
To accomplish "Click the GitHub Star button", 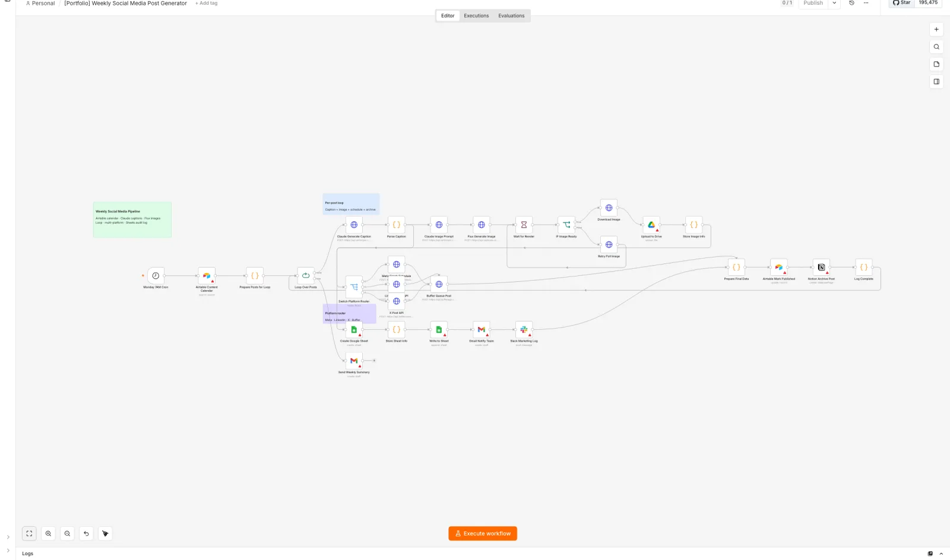I will [901, 3].
